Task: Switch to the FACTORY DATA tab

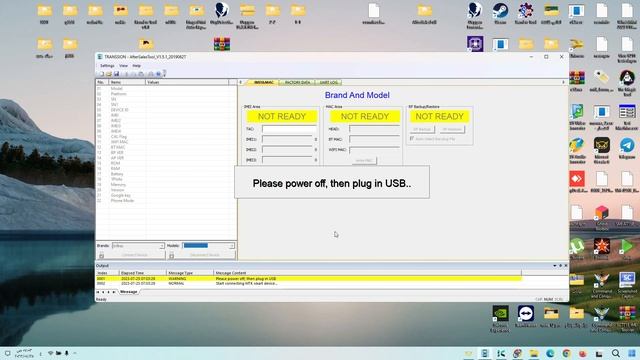Action: tap(297, 82)
